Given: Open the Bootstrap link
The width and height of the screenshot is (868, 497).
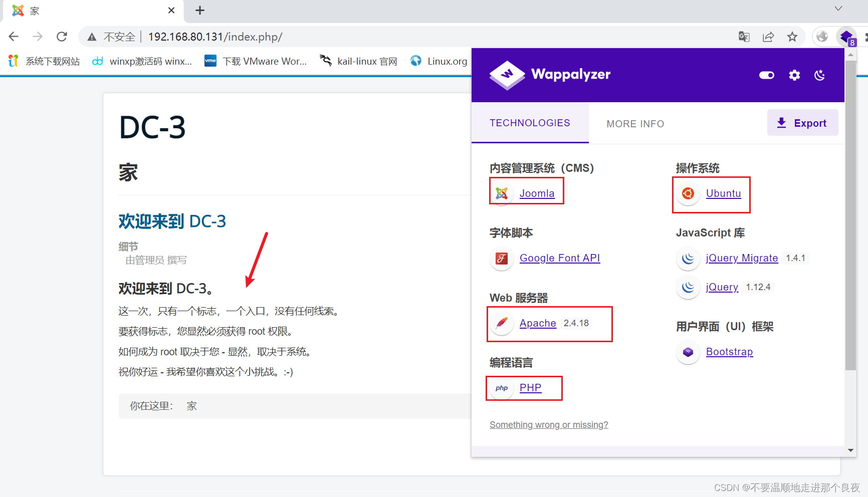Looking at the screenshot, I should point(729,352).
